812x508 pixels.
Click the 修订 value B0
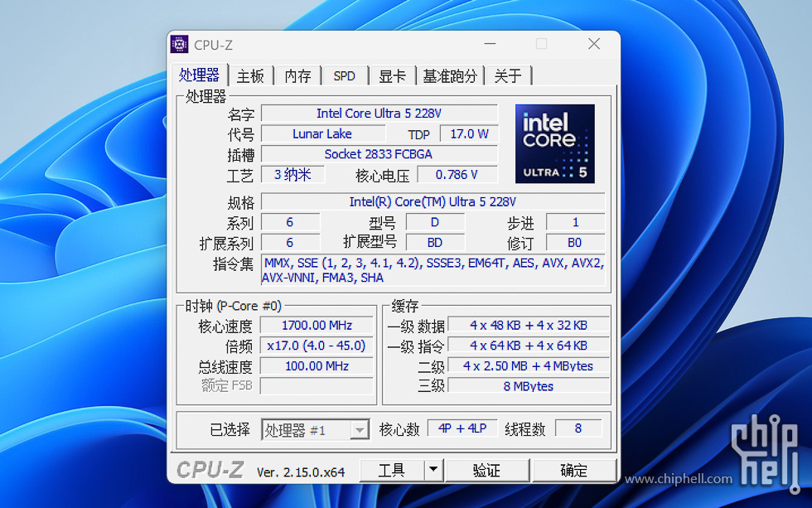[x=575, y=242]
